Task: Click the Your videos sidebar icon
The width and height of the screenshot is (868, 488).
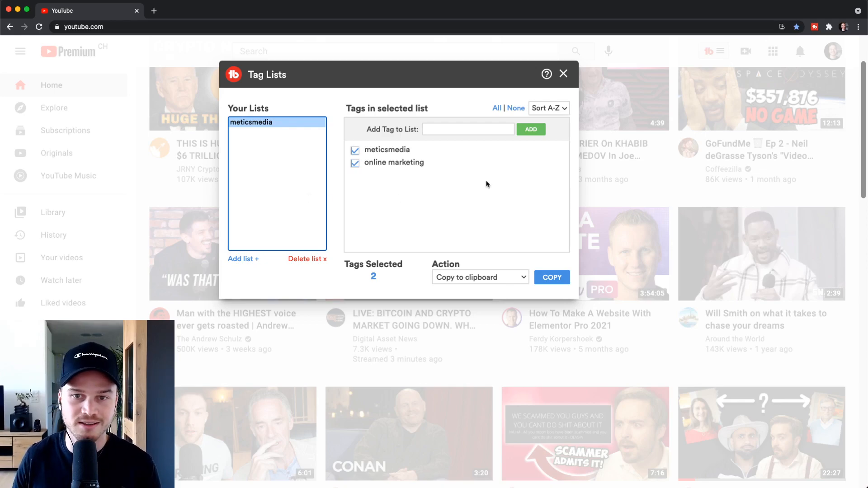Action: coord(20,258)
